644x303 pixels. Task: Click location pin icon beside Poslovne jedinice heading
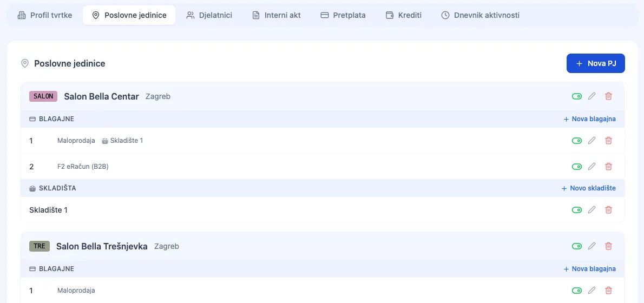pos(25,64)
